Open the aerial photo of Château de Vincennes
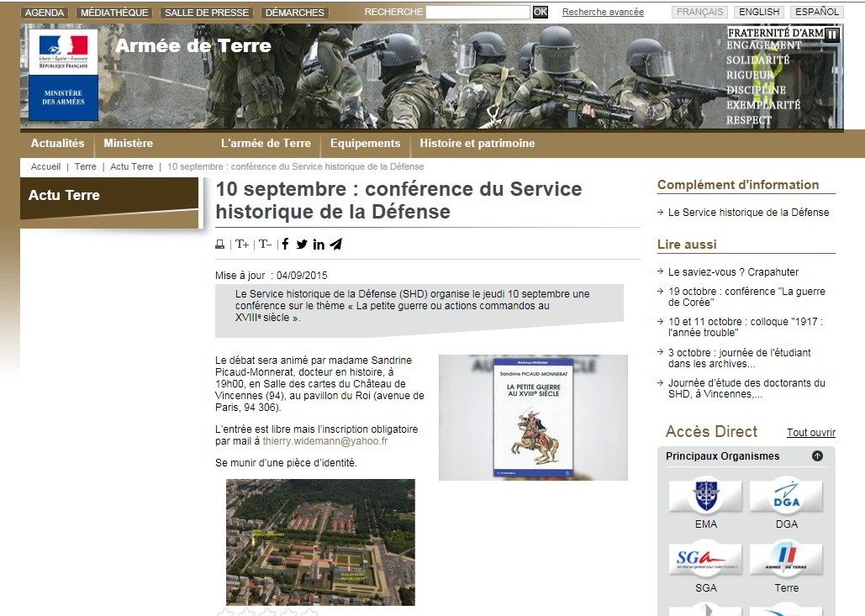The height and width of the screenshot is (616, 865). pyautogui.click(x=320, y=542)
